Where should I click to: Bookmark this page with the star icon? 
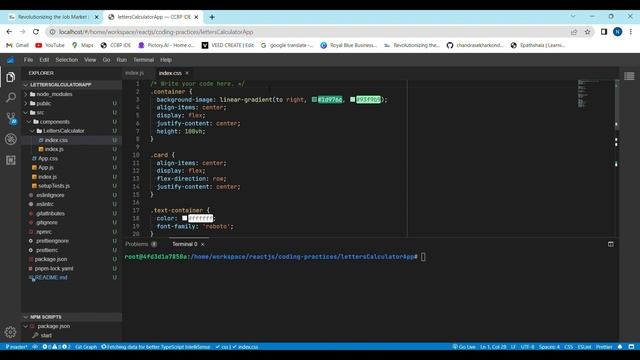point(587,32)
